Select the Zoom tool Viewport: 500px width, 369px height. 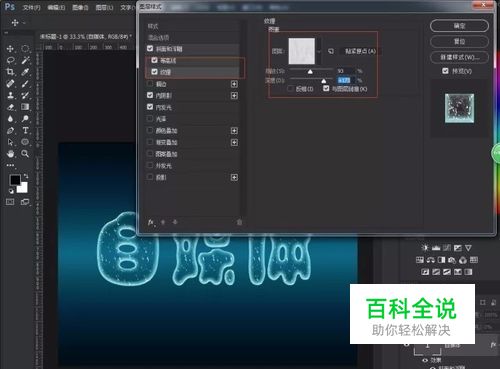[25, 154]
